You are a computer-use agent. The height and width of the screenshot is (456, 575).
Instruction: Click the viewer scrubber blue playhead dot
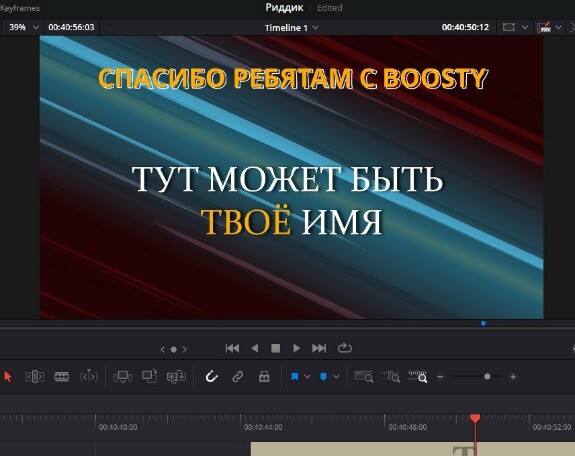point(483,324)
